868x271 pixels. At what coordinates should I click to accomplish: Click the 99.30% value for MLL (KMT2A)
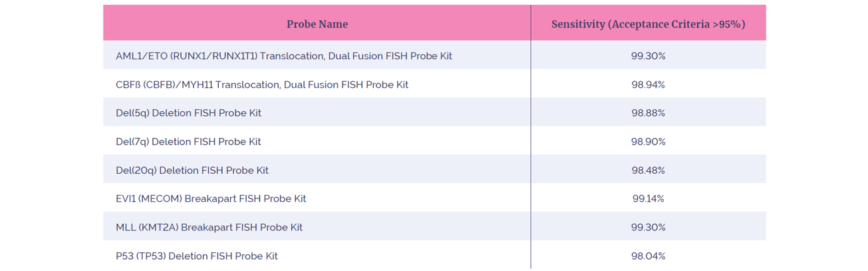(x=649, y=227)
